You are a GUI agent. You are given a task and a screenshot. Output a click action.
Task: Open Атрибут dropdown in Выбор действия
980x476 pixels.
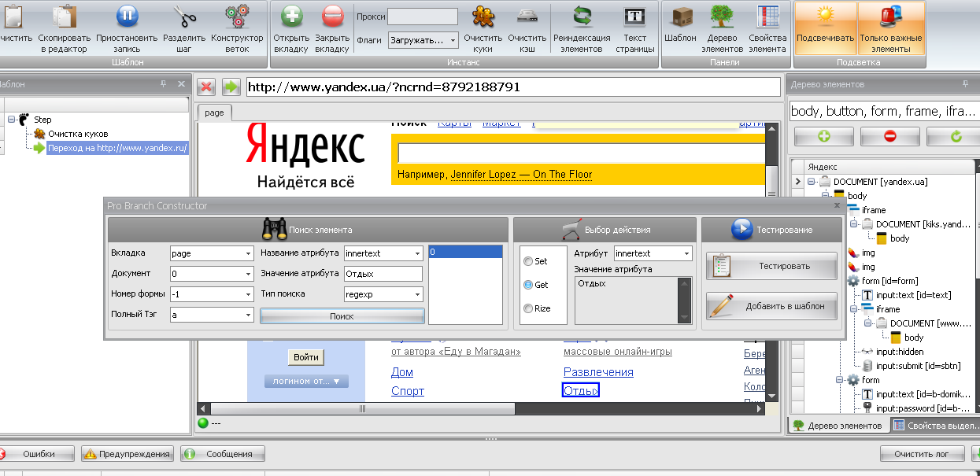pyautogui.click(x=686, y=253)
